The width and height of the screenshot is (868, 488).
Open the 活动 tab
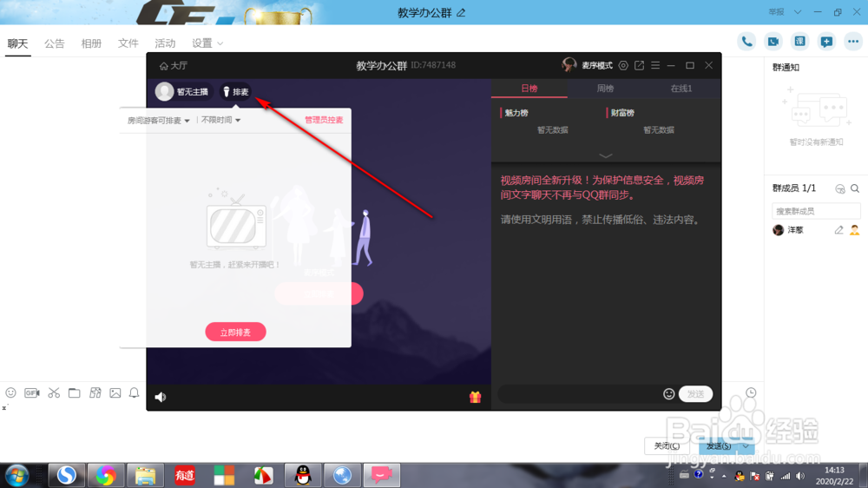[x=165, y=43]
